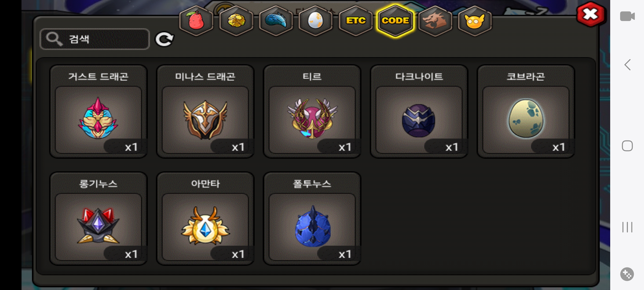The image size is (644, 290).
Task: Open the red fruit food tab
Action: [196, 21]
